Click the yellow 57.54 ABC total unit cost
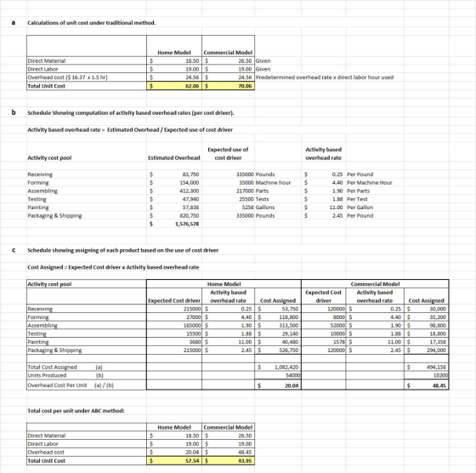 pos(174,460)
